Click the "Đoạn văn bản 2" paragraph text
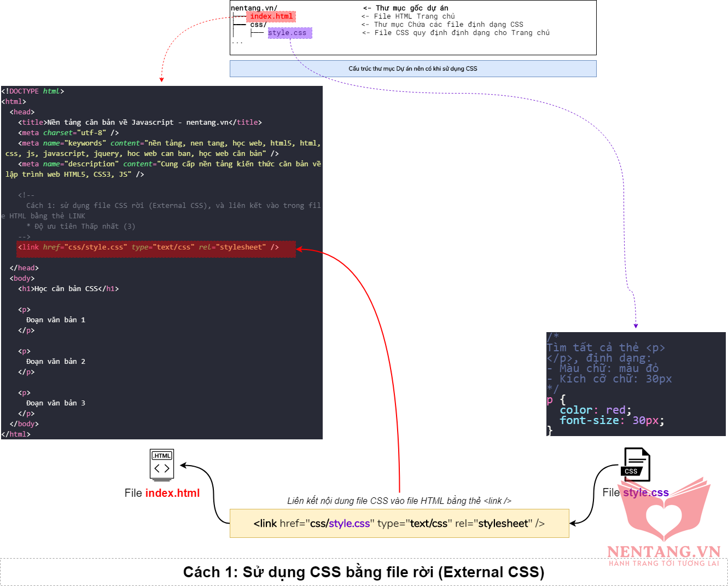 coord(56,362)
